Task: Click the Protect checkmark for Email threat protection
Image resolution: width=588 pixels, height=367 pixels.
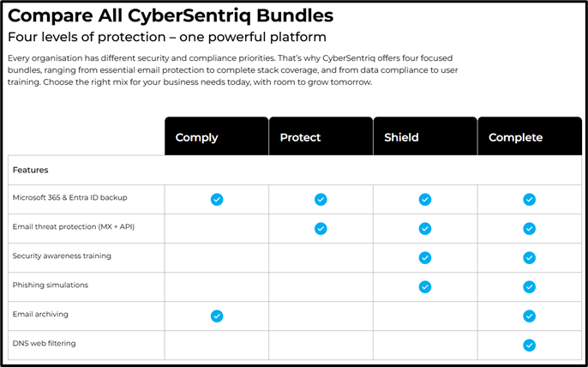Action: 321,229
